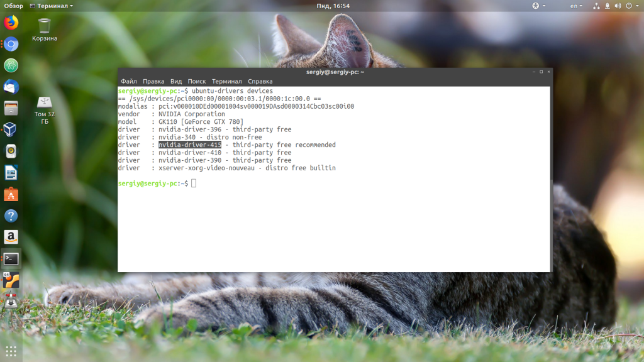Viewport: 644px width, 362px height.
Task: Open Chromium browser in the dock
Action: click(11, 44)
